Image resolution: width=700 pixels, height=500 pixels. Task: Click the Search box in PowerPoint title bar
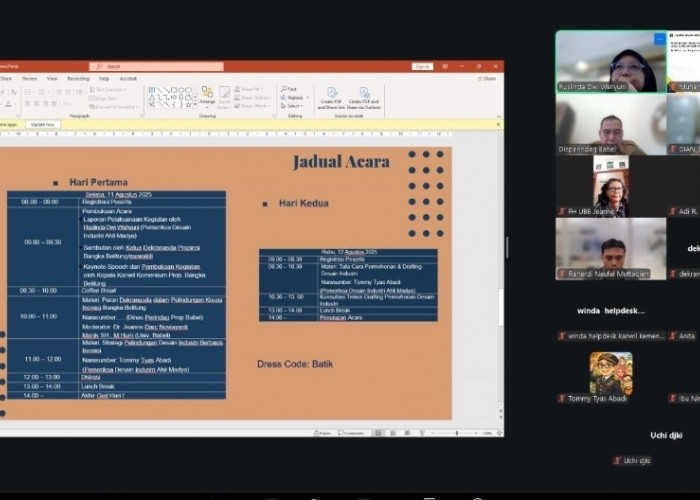pos(156,67)
